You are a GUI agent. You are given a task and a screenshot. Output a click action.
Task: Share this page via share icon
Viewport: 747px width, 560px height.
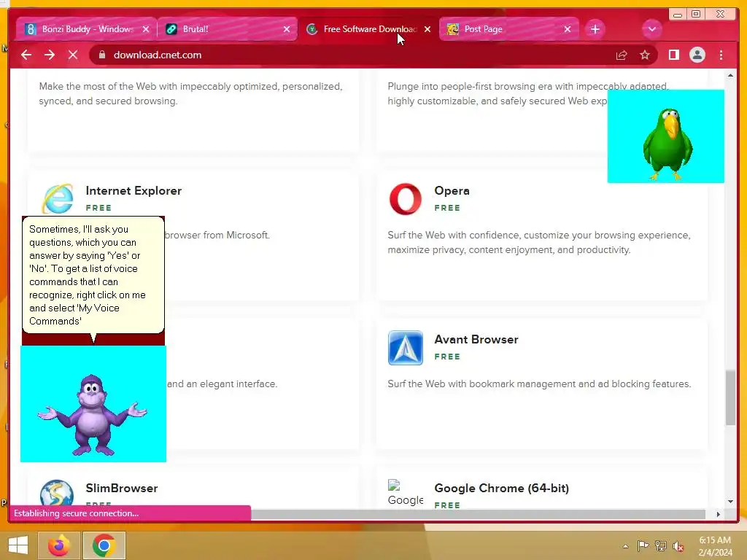point(622,55)
